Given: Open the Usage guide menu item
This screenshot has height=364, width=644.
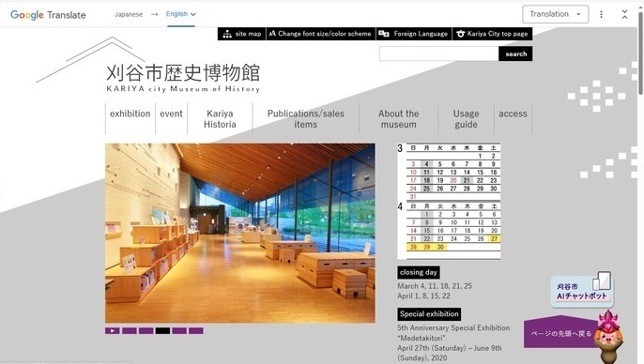Looking at the screenshot, I should pos(467,118).
